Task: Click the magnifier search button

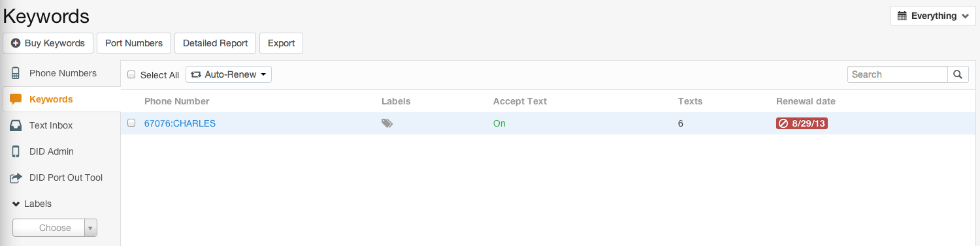Action: (958, 74)
